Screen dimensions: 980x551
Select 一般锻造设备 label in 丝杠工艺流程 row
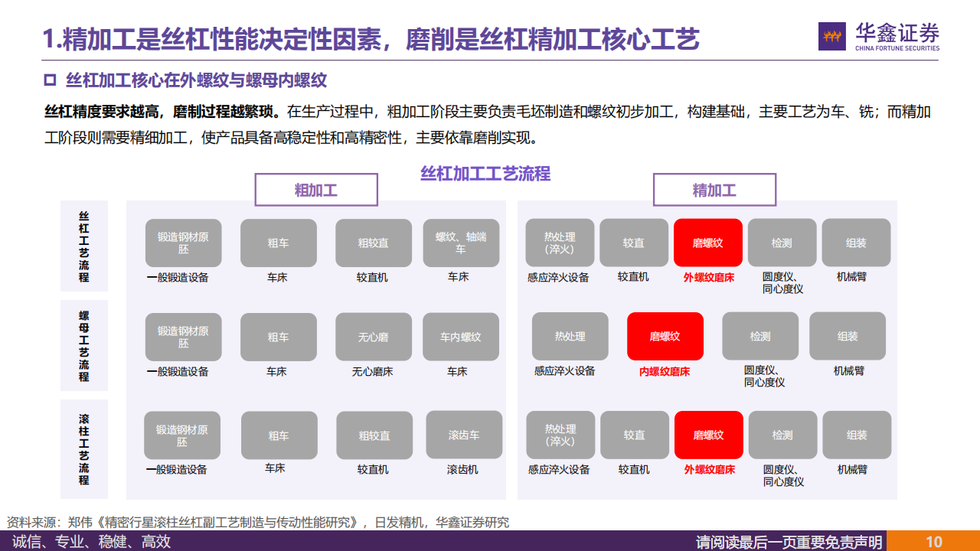click(178, 278)
